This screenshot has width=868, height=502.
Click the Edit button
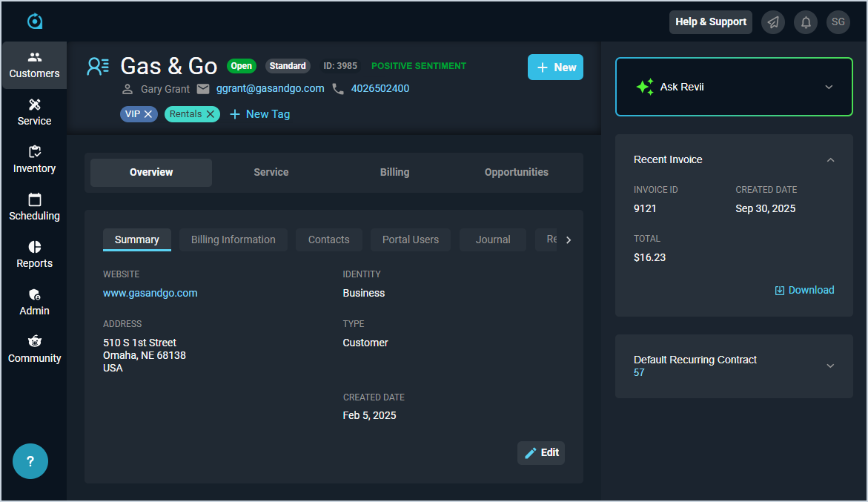point(541,453)
